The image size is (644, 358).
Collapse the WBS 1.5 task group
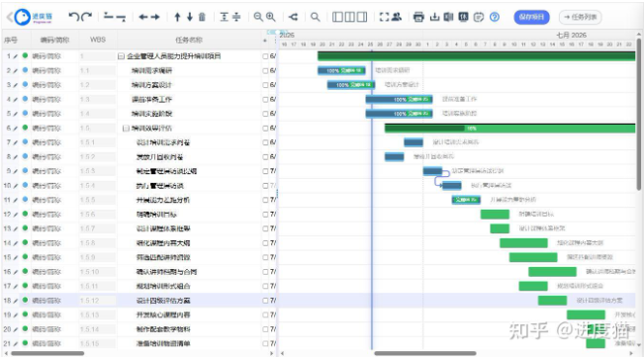pos(126,129)
